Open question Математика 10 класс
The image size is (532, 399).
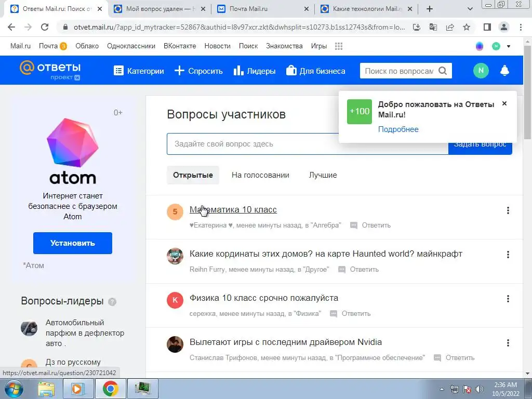[233, 210]
